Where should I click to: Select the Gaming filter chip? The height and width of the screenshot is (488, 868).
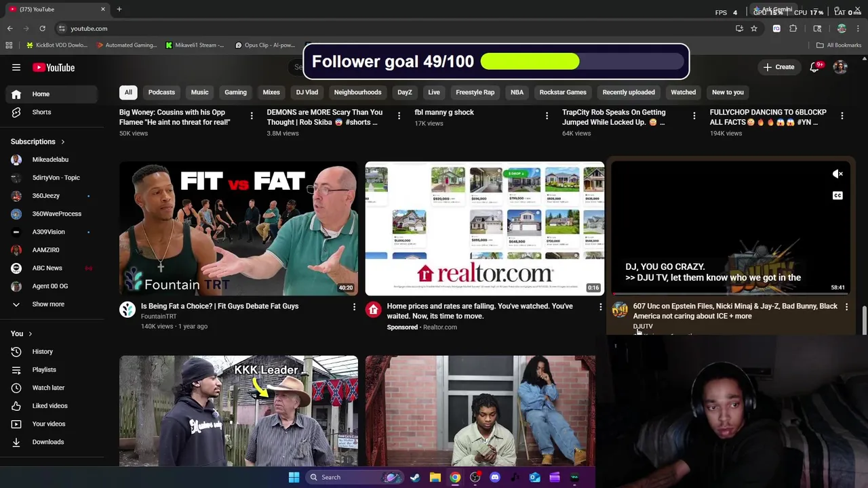click(235, 92)
